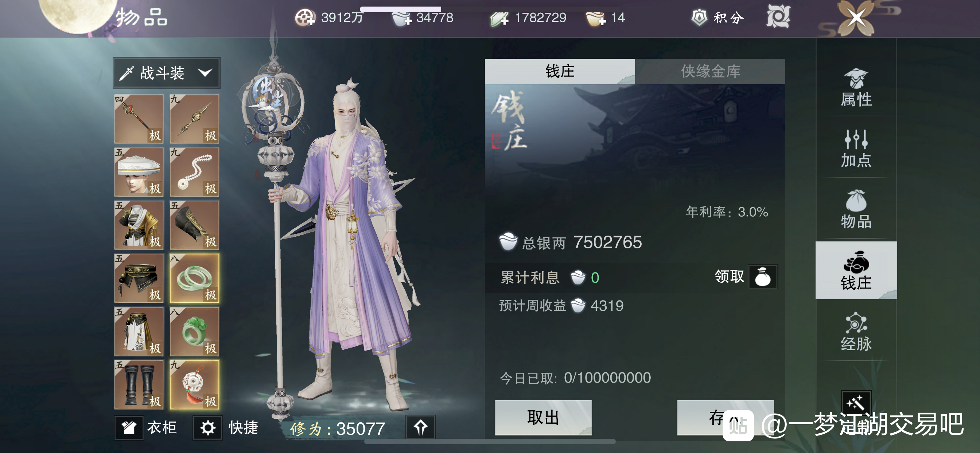The height and width of the screenshot is (453, 980).
Task: Select the 钱庄 tab
Action: click(560, 71)
